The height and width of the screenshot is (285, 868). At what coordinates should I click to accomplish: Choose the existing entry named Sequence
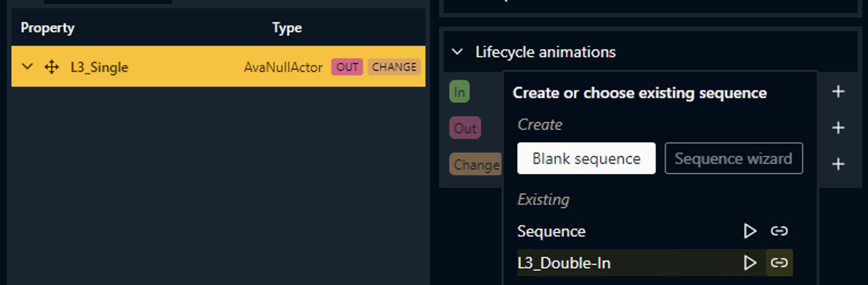551,231
